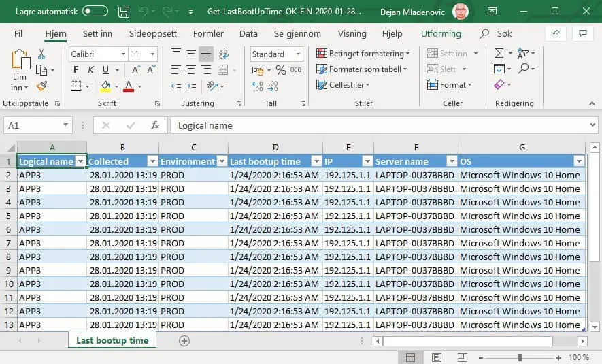Toggle bold F formatting
The width and height of the screenshot is (602, 364).
click(76, 70)
